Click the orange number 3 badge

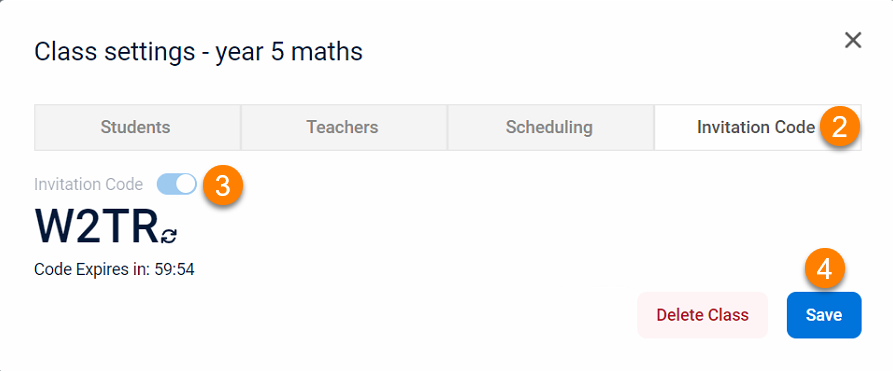(x=223, y=186)
